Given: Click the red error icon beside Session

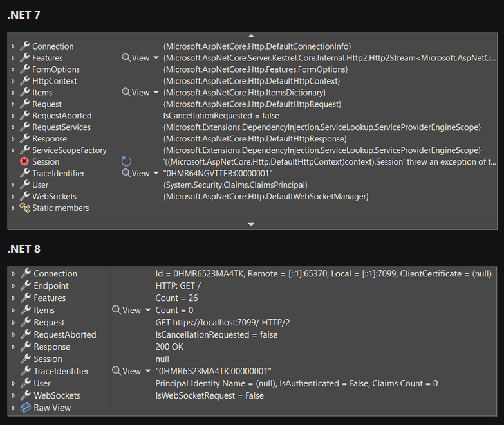Looking at the screenshot, I should click(24, 161).
